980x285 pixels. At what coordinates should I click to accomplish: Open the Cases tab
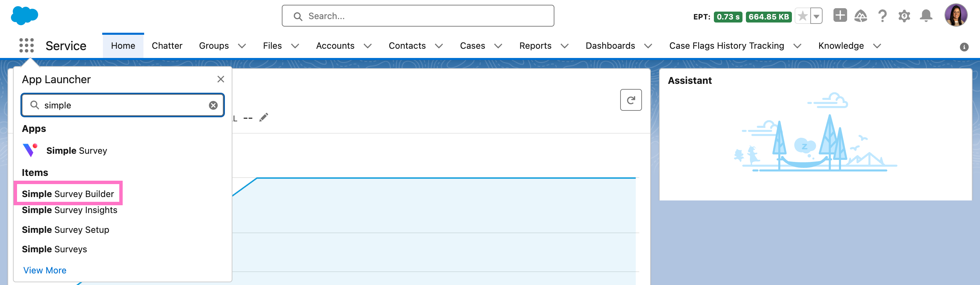pos(473,46)
